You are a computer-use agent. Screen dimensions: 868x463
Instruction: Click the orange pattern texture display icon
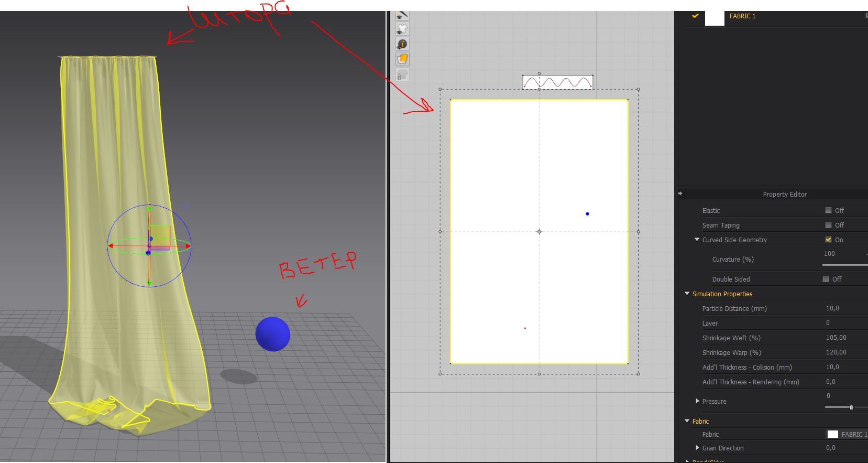click(402, 59)
